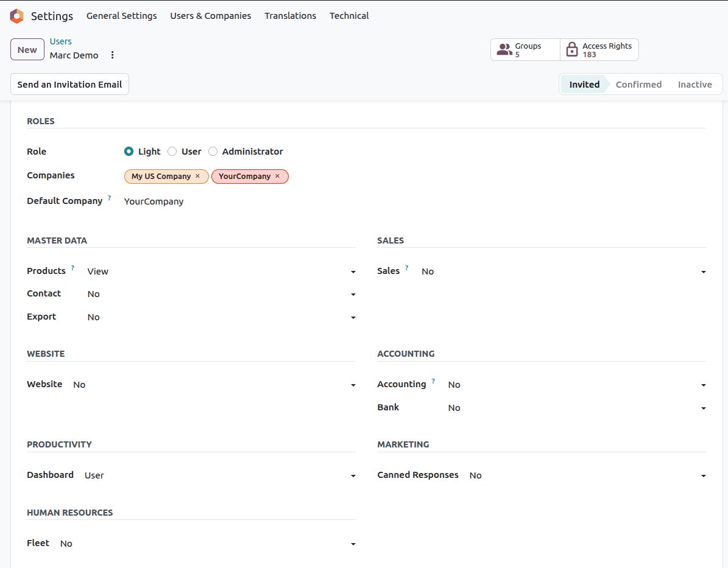The height and width of the screenshot is (568, 728).
Task: Open the Website access dropdown
Action: [214, 385]
